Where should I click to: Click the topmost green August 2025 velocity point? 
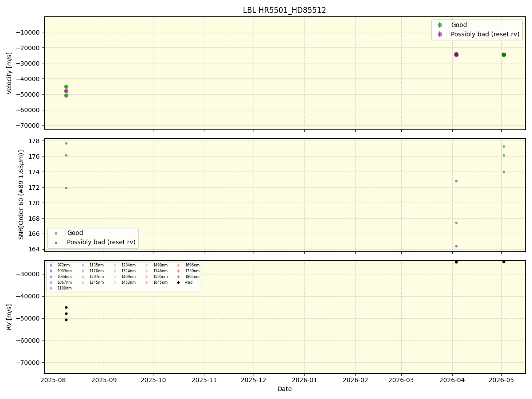tap(66, 86)
